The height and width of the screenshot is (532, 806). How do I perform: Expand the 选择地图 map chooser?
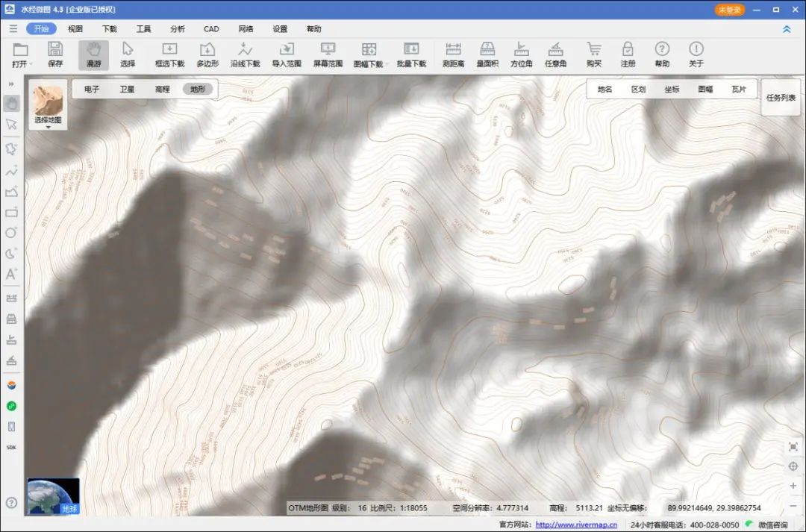48,105
